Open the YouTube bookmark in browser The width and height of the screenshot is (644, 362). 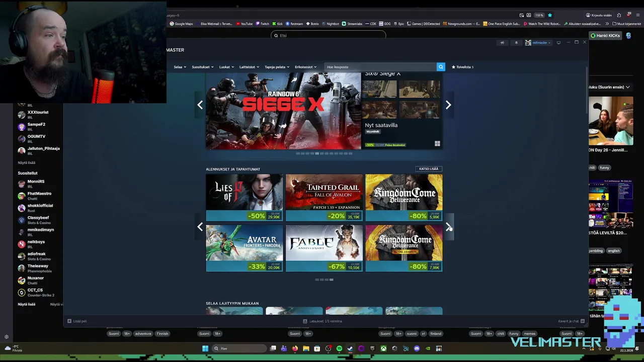(244, 24)
